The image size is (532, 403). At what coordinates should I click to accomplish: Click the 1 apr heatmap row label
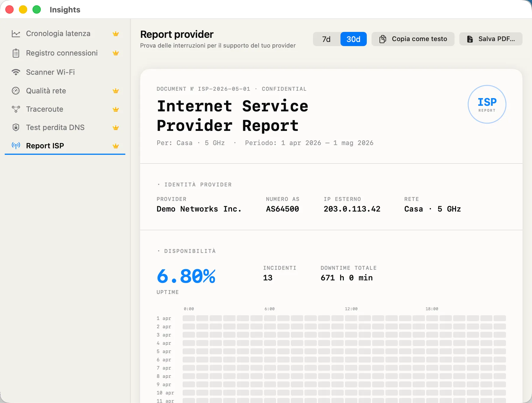coord(164,318)
